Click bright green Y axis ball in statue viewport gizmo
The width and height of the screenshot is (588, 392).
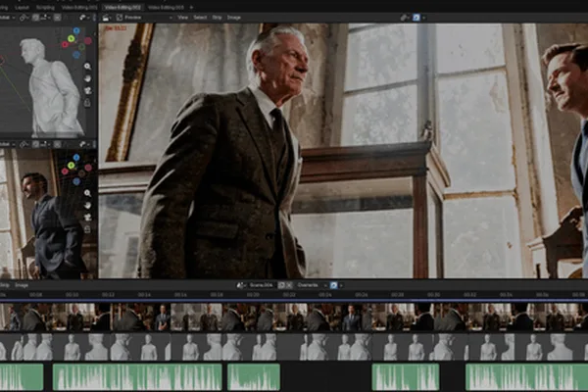pyautogui.click(x=72, y=38)
